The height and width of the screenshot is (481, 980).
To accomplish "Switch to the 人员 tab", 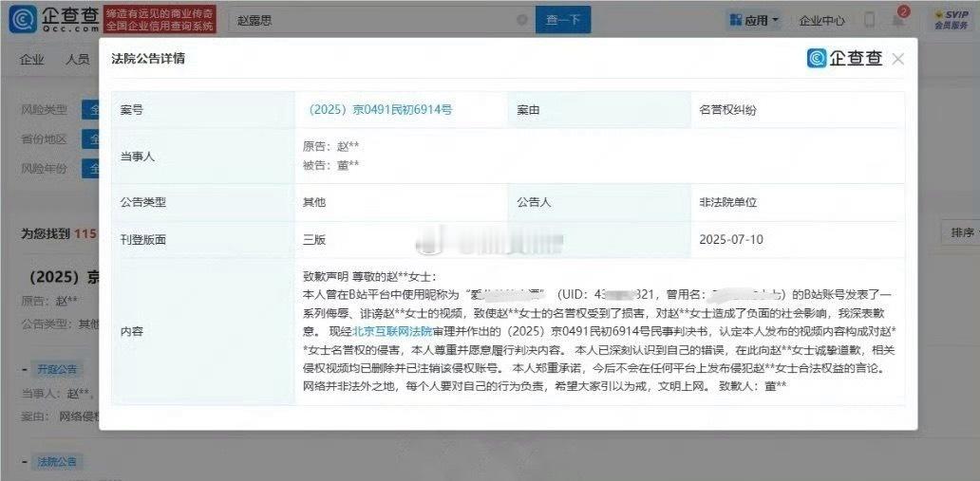I will [x=78, y=60].
